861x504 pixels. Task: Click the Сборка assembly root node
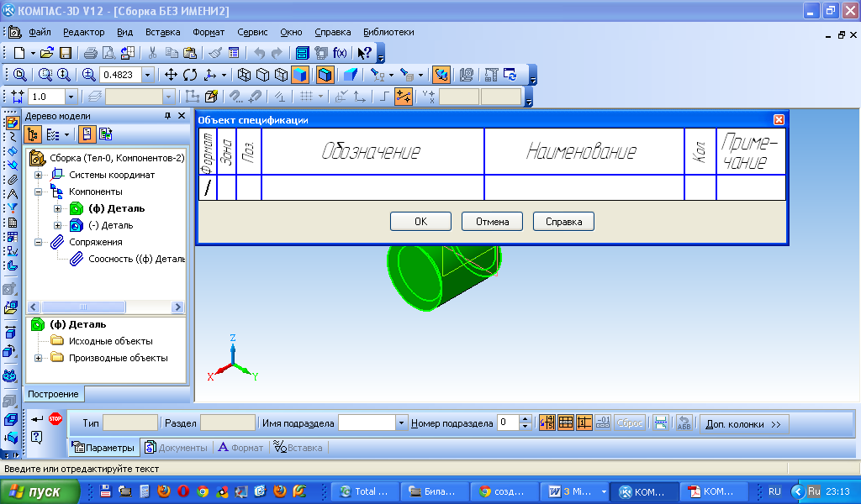[x=116, y=158]
